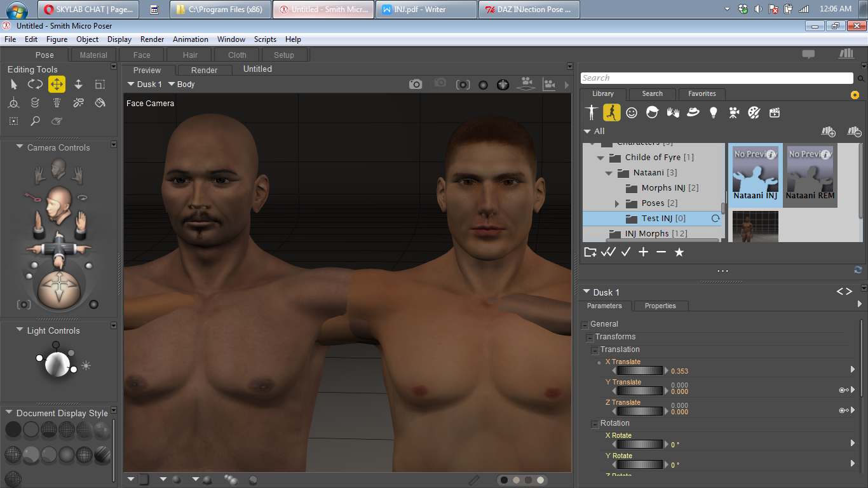Collapse the Camera Controls panel triangle
The width and height of the screenshot is (868, 488).
20,147
